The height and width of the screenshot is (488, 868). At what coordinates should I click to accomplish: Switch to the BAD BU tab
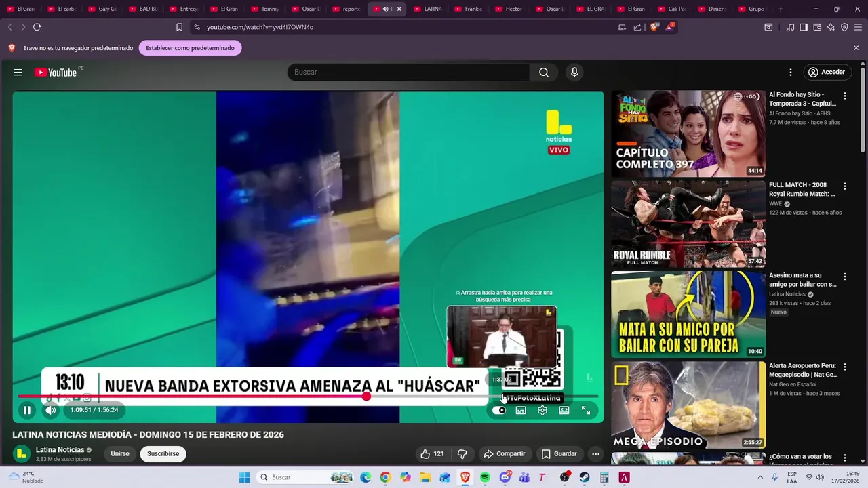point(143,9)
